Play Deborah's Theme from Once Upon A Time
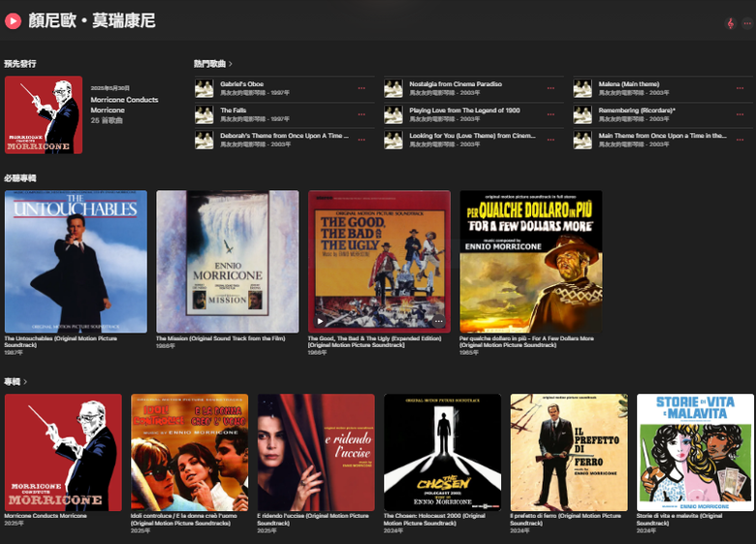This screenshot has width=756, height=544. pyautogui.click(x=284, y=136)
